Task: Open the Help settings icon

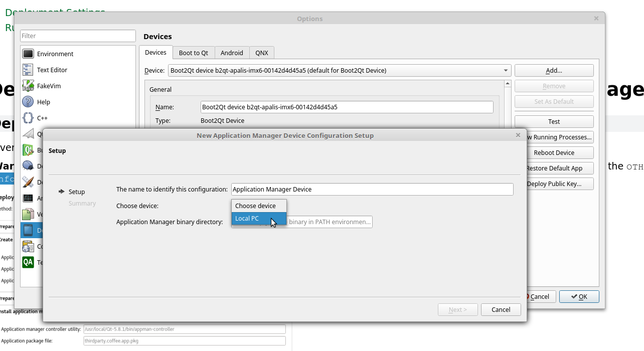Action: click(x=28, y=102)
